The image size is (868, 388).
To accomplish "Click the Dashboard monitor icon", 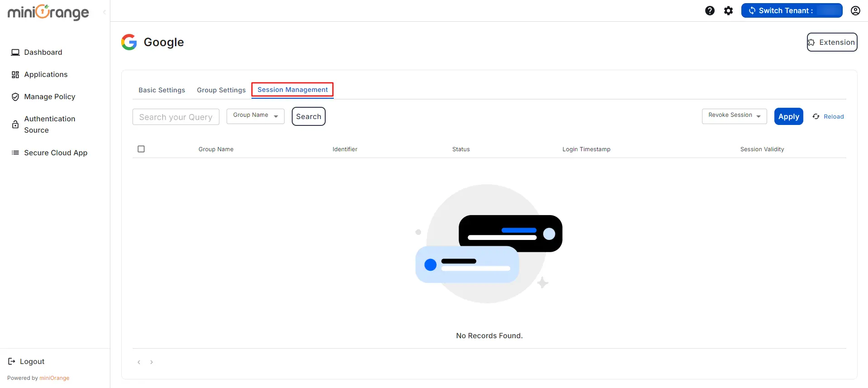I will pyautogui.click(x=15, y=53).
